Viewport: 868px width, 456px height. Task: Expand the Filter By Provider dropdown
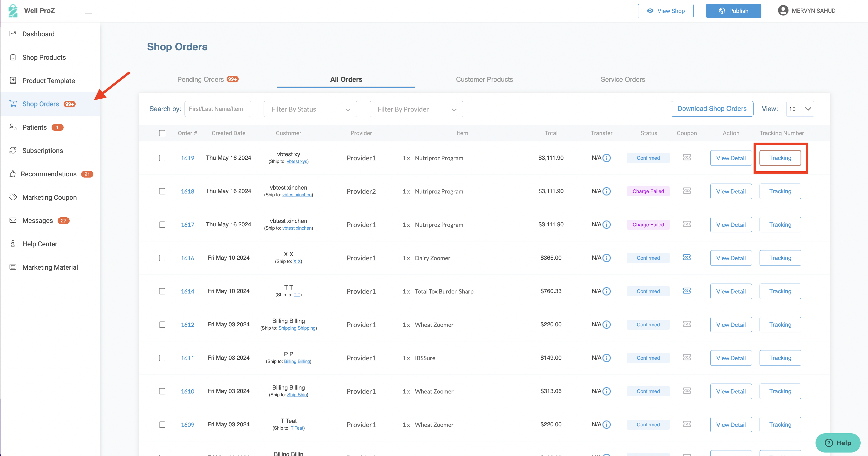pos(416,109)
